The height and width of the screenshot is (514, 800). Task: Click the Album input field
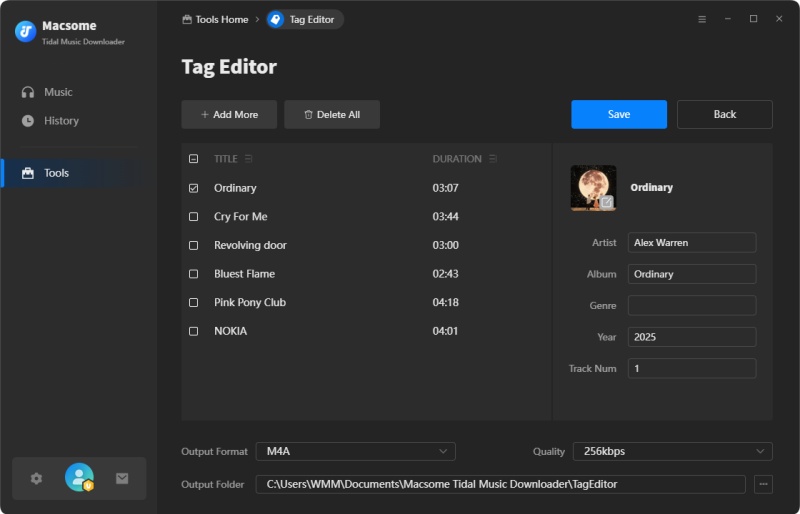click(692, 274)
